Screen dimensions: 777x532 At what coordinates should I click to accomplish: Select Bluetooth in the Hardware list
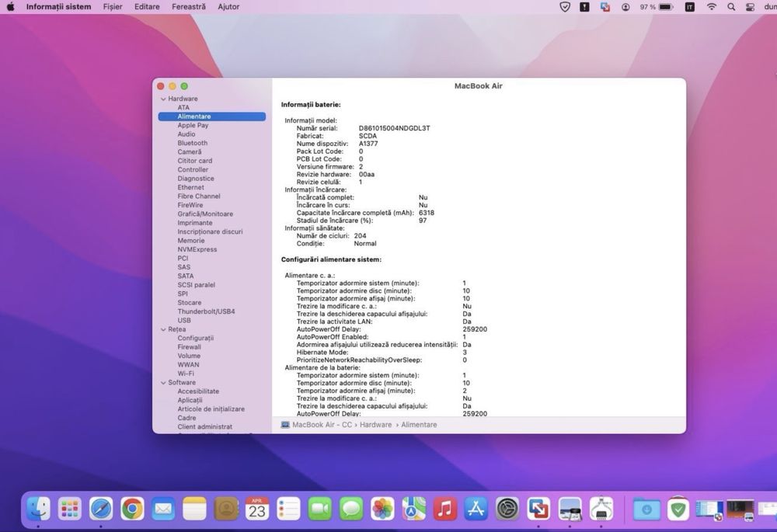192,143
